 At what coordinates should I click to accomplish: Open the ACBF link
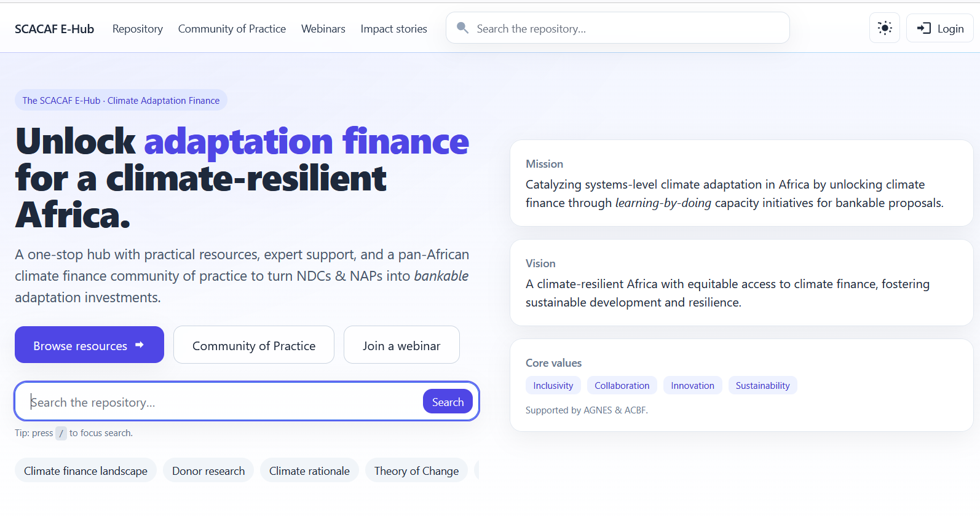coord(635,410)
